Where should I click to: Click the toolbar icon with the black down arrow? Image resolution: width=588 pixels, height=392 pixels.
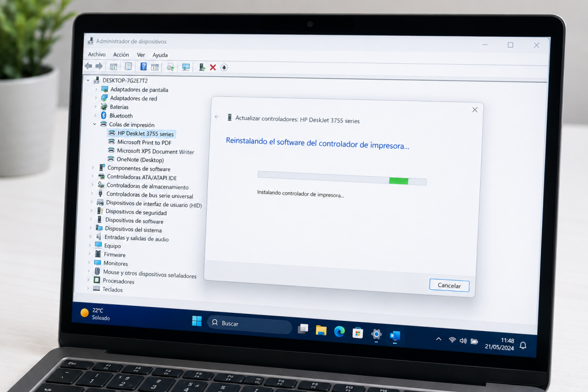[225, 68]
